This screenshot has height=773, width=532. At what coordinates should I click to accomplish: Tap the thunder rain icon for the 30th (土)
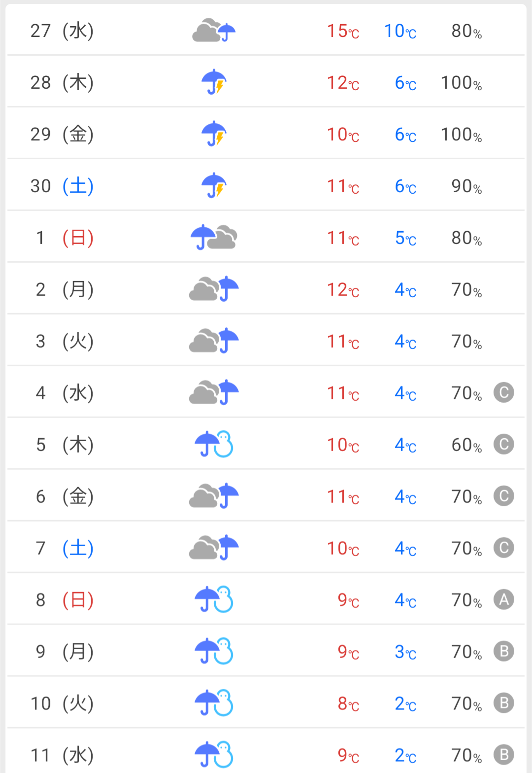click(x=214, y=186)
